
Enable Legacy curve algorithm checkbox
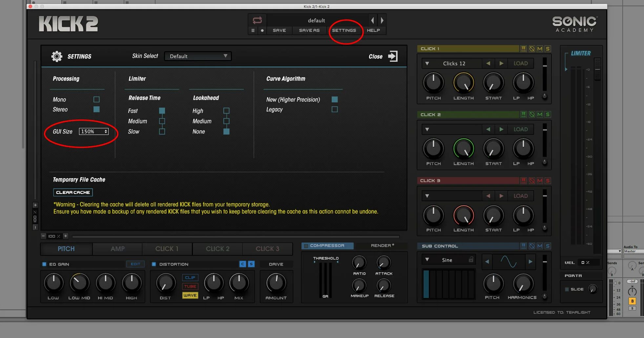(335, 109)
